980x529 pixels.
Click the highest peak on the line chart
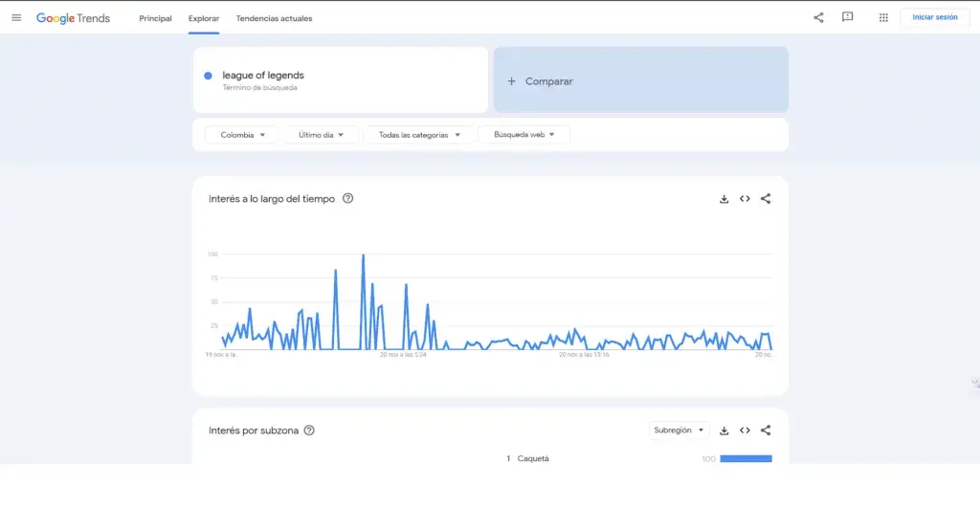click(x=363, y=254)
